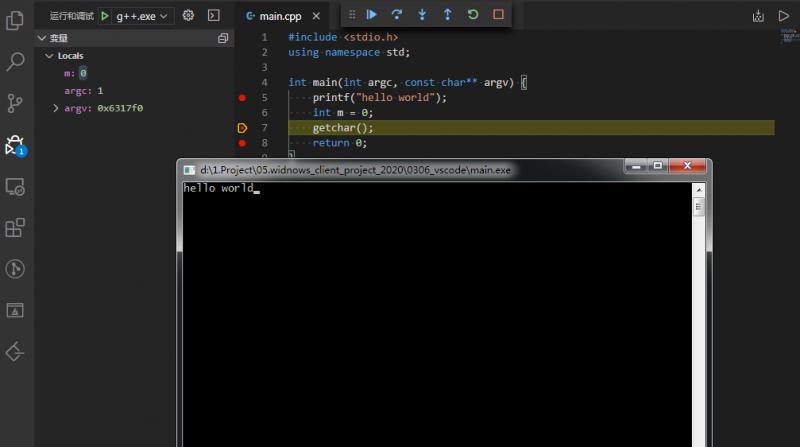This screenshot has width=800, height=447.
Task: Click inside the console output area
Action: [x=437, y=314]
